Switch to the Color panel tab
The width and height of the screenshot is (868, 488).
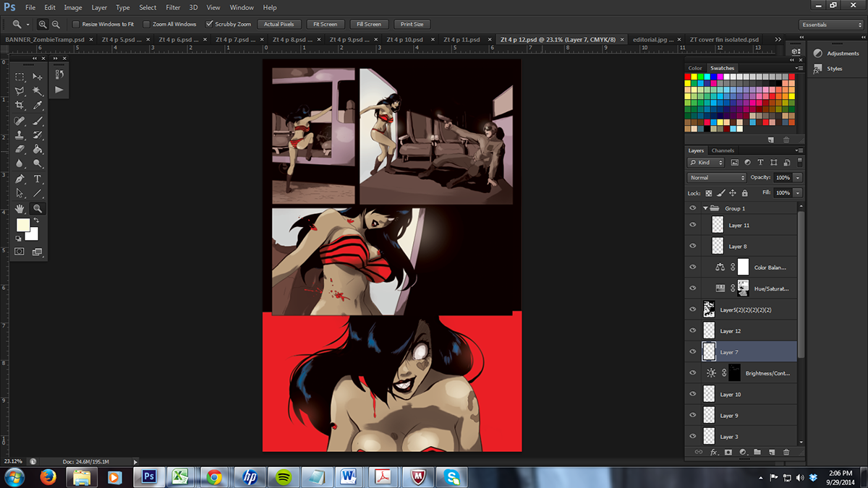(695, 68)
